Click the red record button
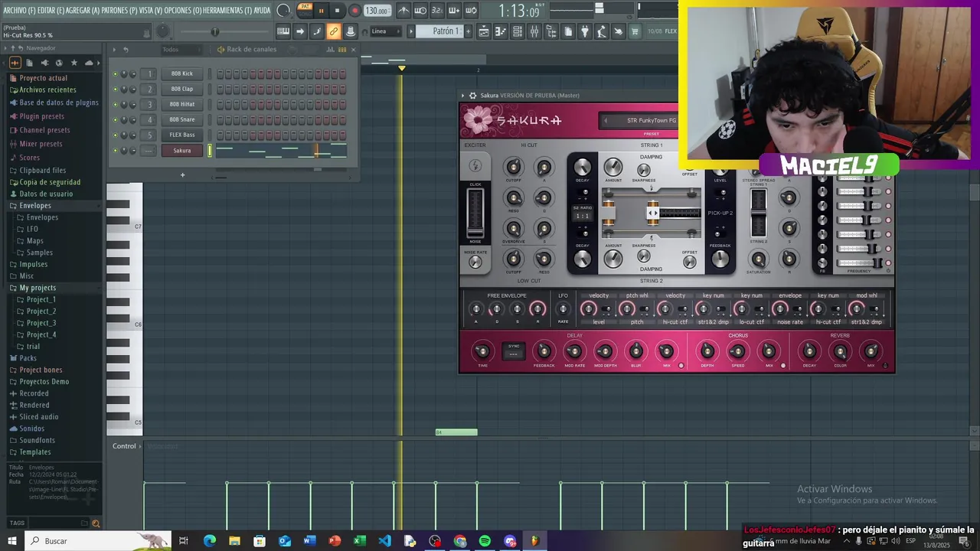This screenshot has height=551, width=980. click(x=354, y=11)
